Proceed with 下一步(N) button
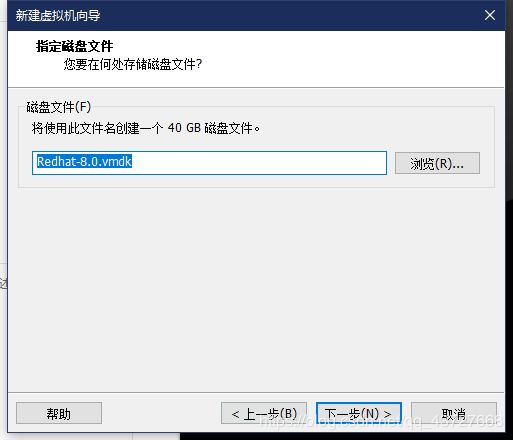The image size is (513, 440). 359,413
